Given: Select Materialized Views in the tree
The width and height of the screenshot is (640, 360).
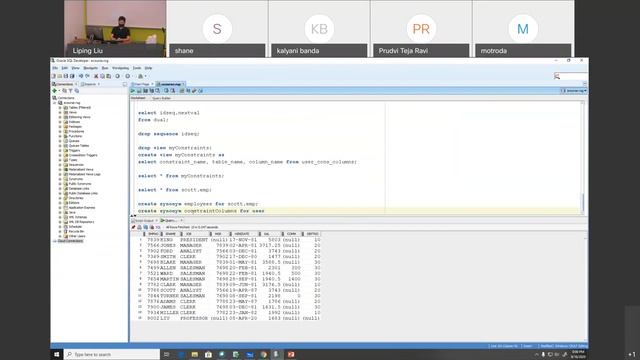Looking at the screenshot, I should pos(81,169).
